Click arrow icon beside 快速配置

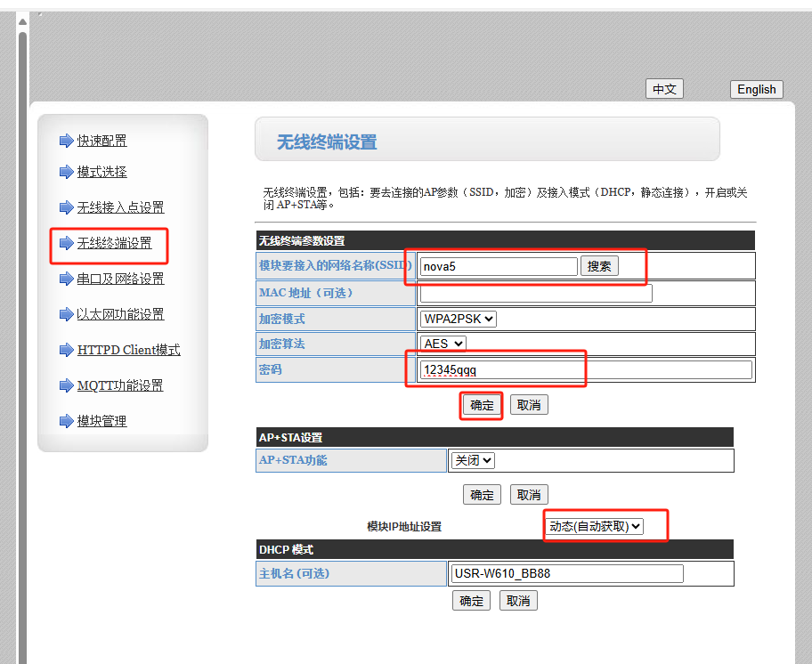pyautogui.click(x=66, y=141)
